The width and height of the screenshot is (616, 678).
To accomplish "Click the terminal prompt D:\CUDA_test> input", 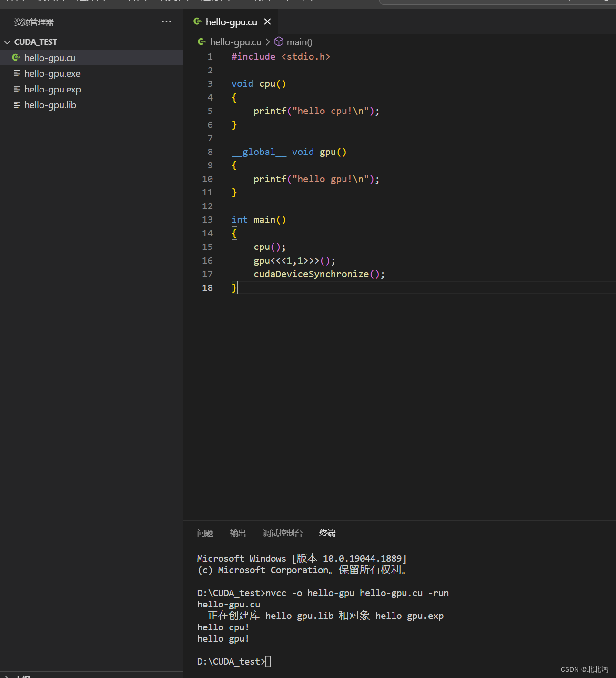I will [x=234, y=662].
